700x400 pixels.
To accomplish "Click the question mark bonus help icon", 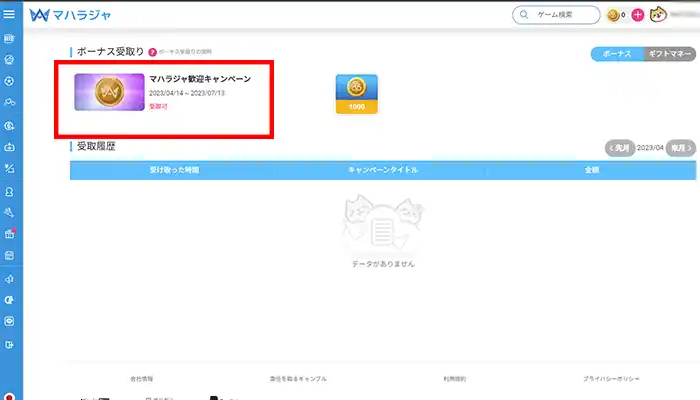I will pos(152,51).
